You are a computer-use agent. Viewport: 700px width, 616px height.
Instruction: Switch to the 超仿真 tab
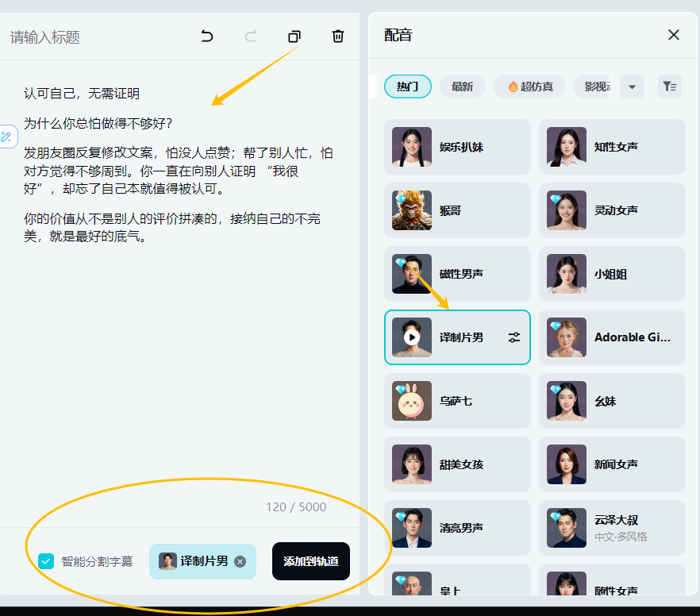[529, 87]
